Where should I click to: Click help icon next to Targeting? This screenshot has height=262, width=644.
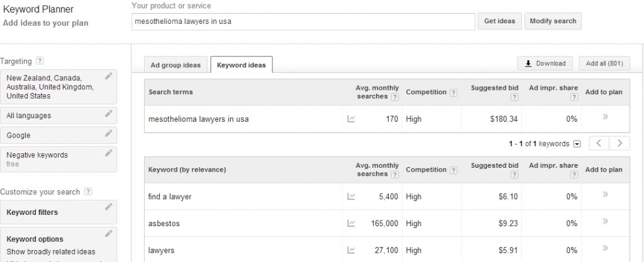(x=40, y=61)
